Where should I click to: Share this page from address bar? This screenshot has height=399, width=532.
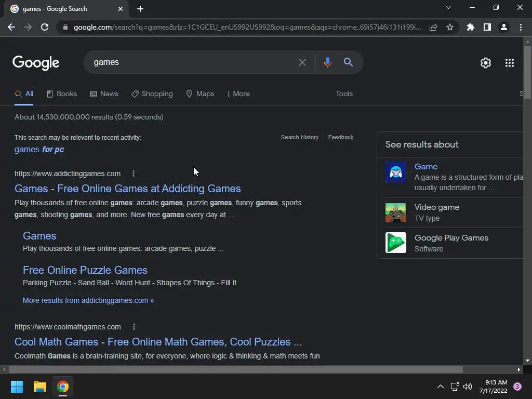click(x=433, y=27)
